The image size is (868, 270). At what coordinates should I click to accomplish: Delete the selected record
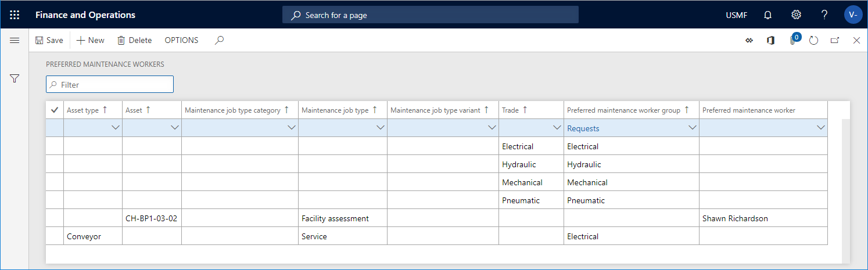134,40
